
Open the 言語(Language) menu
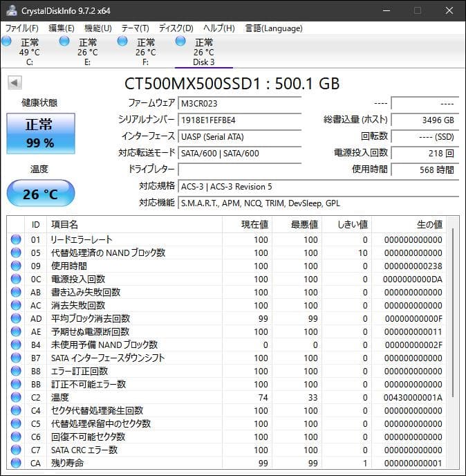tap(274, 28)
